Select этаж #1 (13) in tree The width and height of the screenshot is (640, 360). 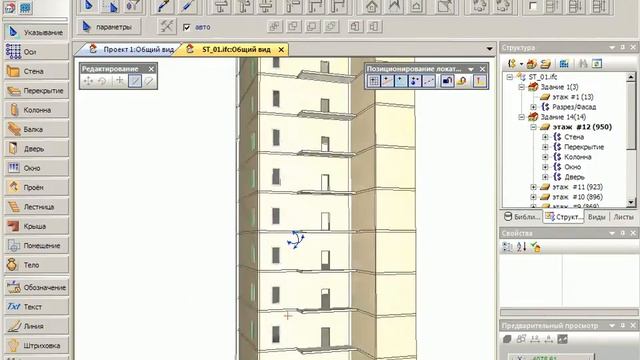click(x=572, y=97)
